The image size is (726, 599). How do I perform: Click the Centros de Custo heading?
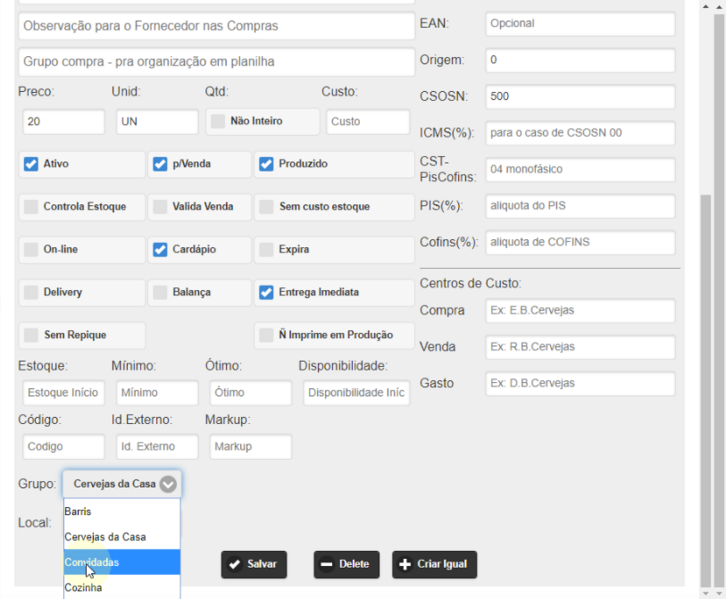(470, 283)
